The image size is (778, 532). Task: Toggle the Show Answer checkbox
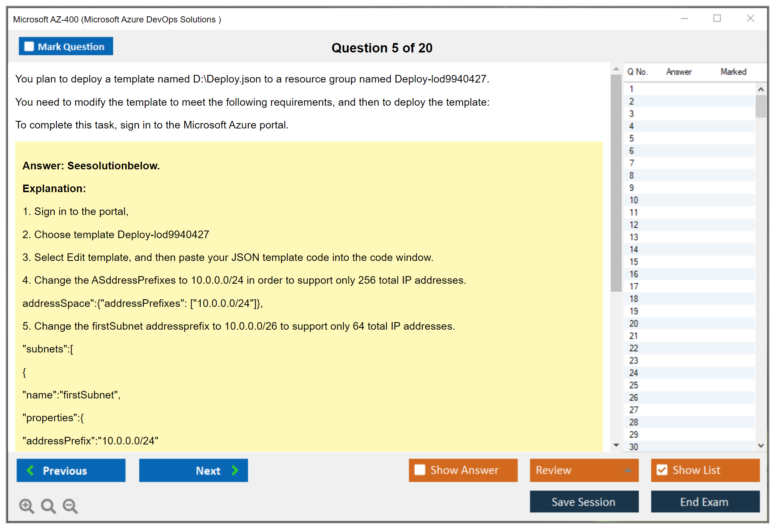point(420,470)
